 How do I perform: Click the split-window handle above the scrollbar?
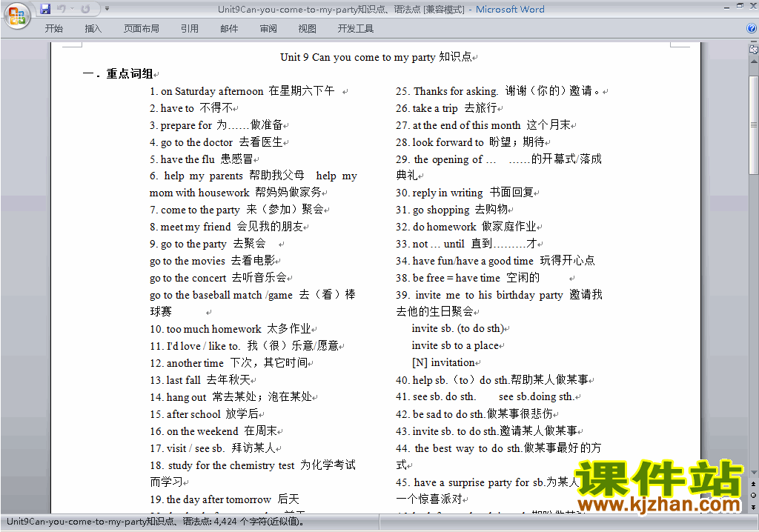pyautogui.click(x=753, y=42)
